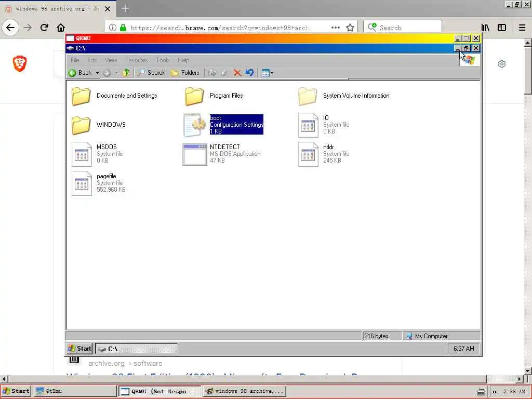The image size is (532, 399).
Task: Click the Explorer Search toolbar button
Action: (151, 73)
